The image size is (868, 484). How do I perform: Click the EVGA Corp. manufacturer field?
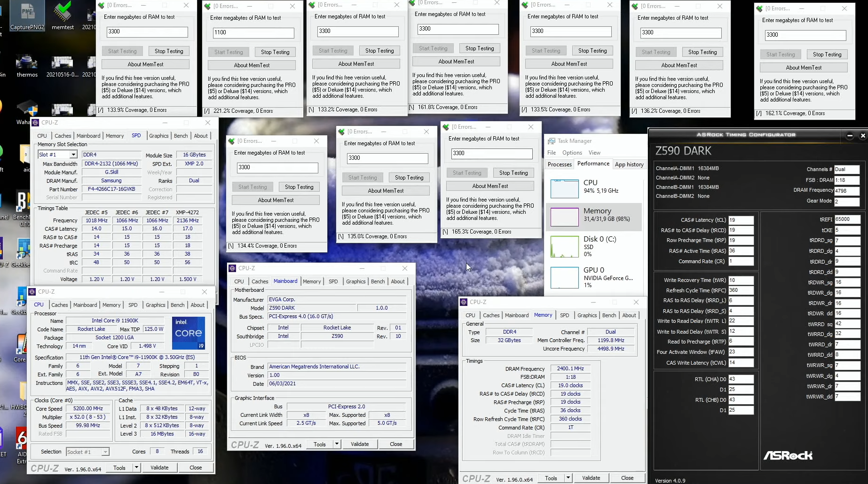point(337,299)
